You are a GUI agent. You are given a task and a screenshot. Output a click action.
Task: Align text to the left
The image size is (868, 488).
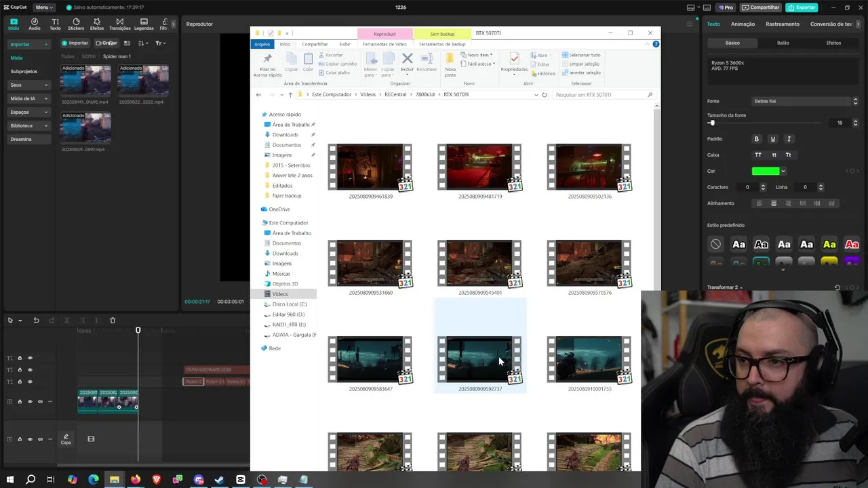(759, 203)
